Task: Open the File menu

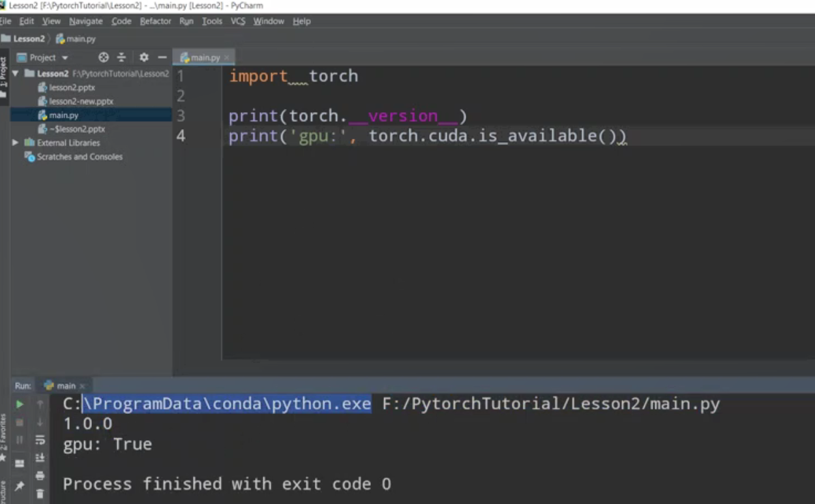Action: pos(6,21)
